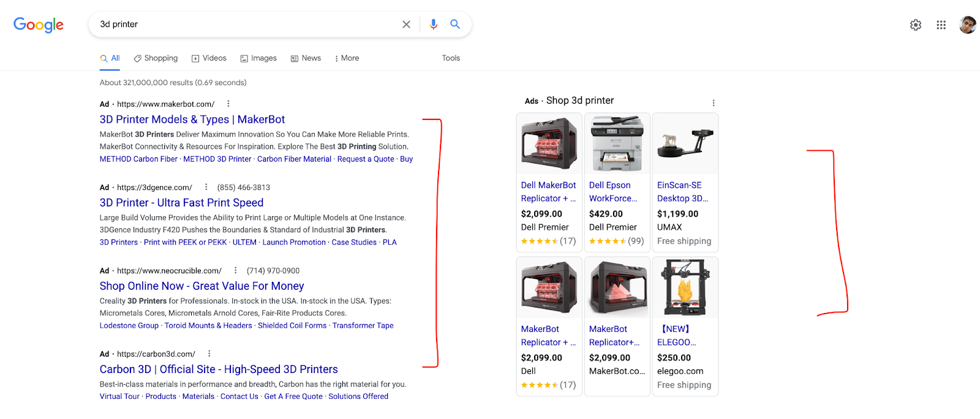Viewport: 980px width, 419px height.
Task: Follow the Case Studies sitelink
Action: [x=354, y=243]
